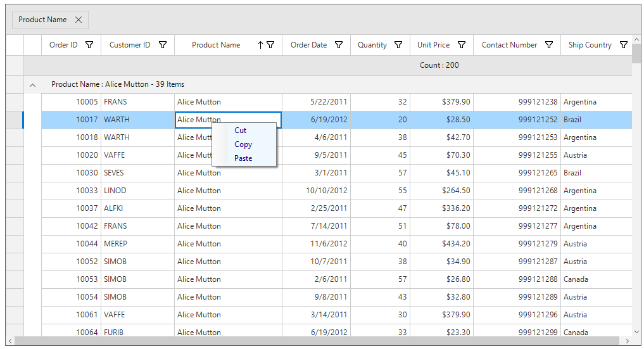The width and height of the screenshot is (644, 349).
Task: Open the Customer ID column filter
Action: click(163, 45)
